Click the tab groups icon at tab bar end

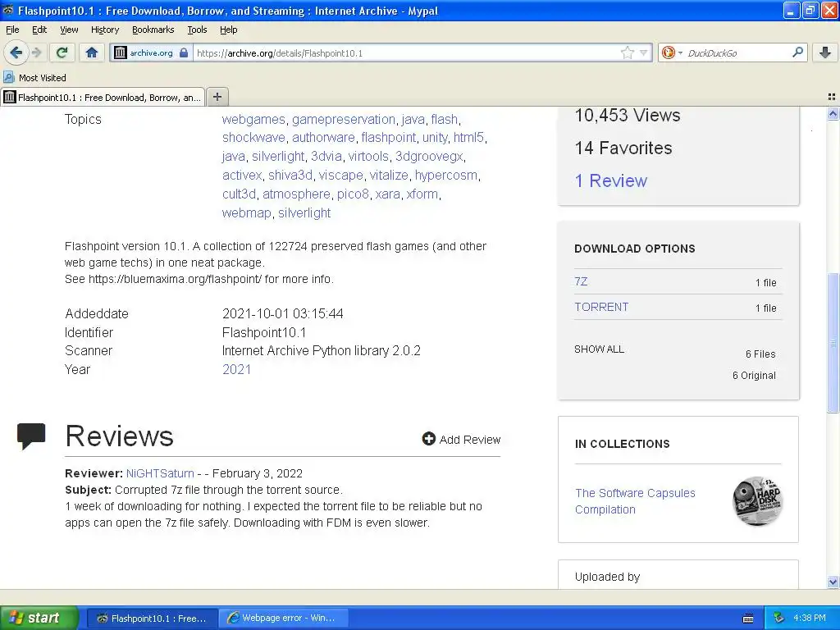tap(832, 97)
